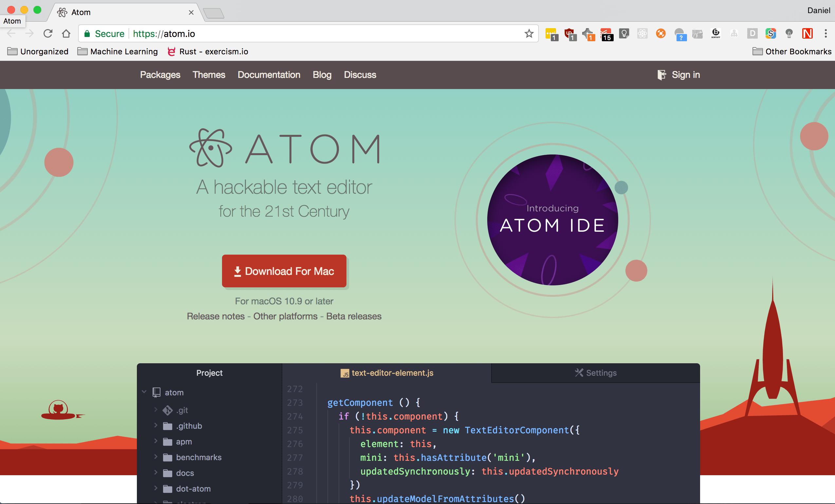Viewport: 835px width, 504px height.
Task: Collapse the atom root project folder
Action: point(144,392)
